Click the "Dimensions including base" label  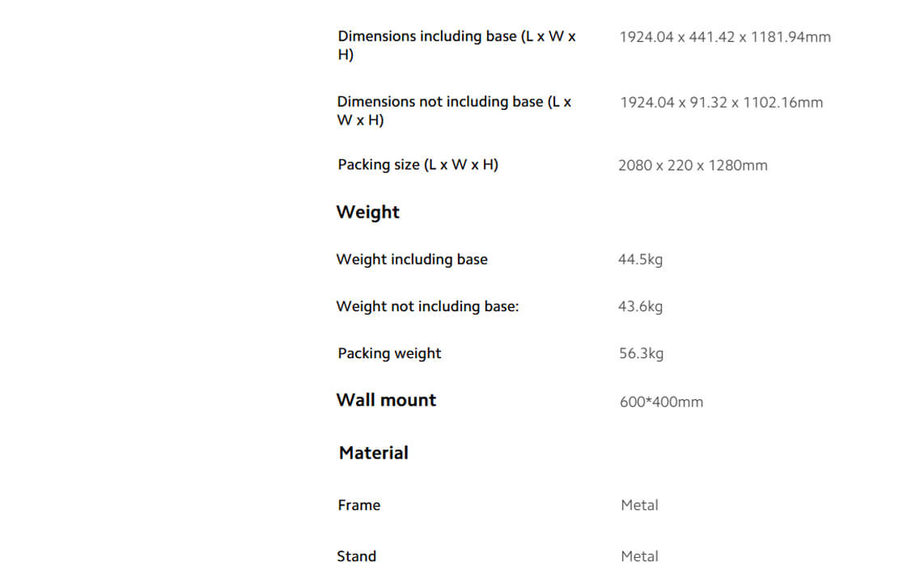pyautogui.click(x=456, y=45)
